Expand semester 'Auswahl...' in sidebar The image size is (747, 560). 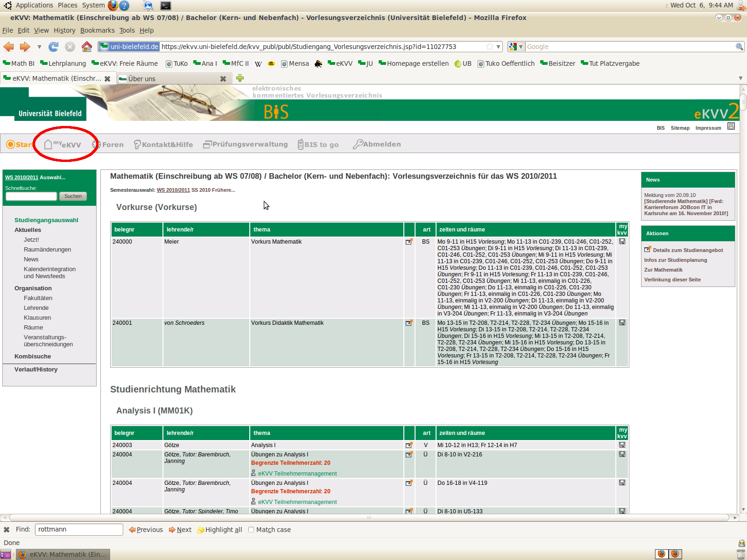click(52, 177)
